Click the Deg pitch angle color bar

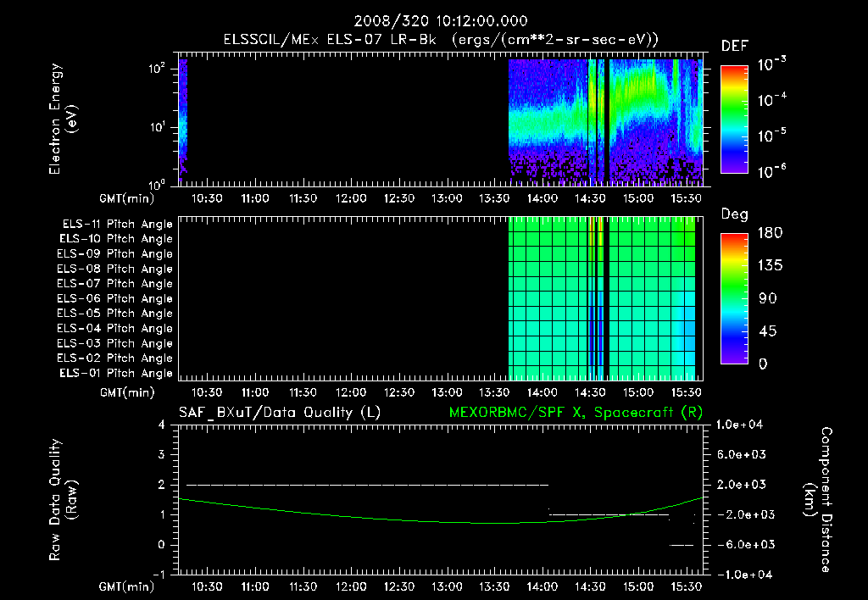734,298
